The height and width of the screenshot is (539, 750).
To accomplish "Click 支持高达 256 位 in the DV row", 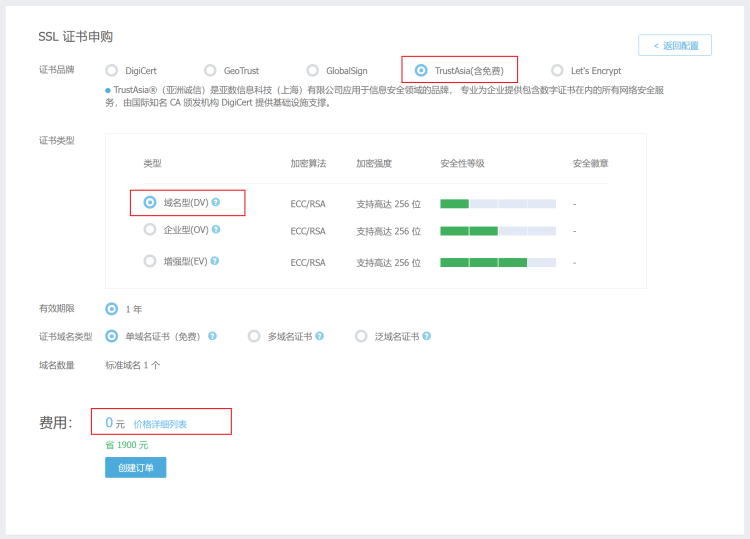I will [388, 204].
